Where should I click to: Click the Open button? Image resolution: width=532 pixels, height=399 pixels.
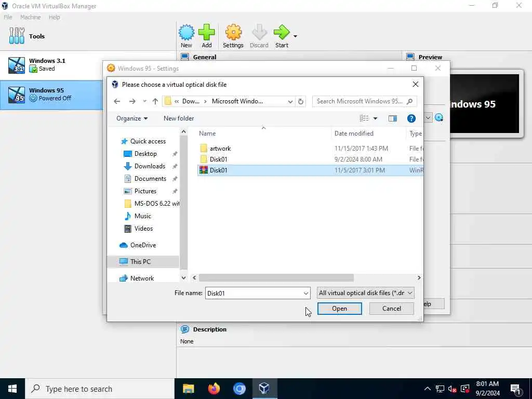tap(339, 309)
